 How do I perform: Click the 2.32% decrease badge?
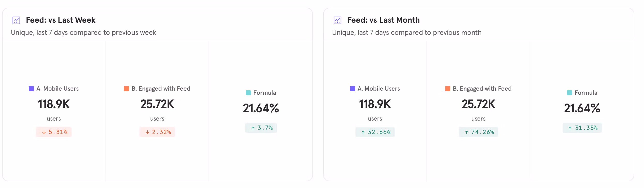[x=157, y=132]
